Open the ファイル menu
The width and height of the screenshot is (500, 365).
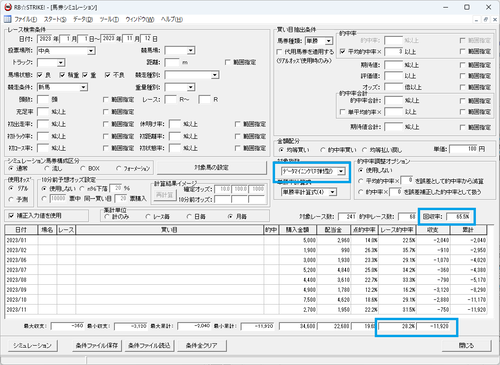25,19
